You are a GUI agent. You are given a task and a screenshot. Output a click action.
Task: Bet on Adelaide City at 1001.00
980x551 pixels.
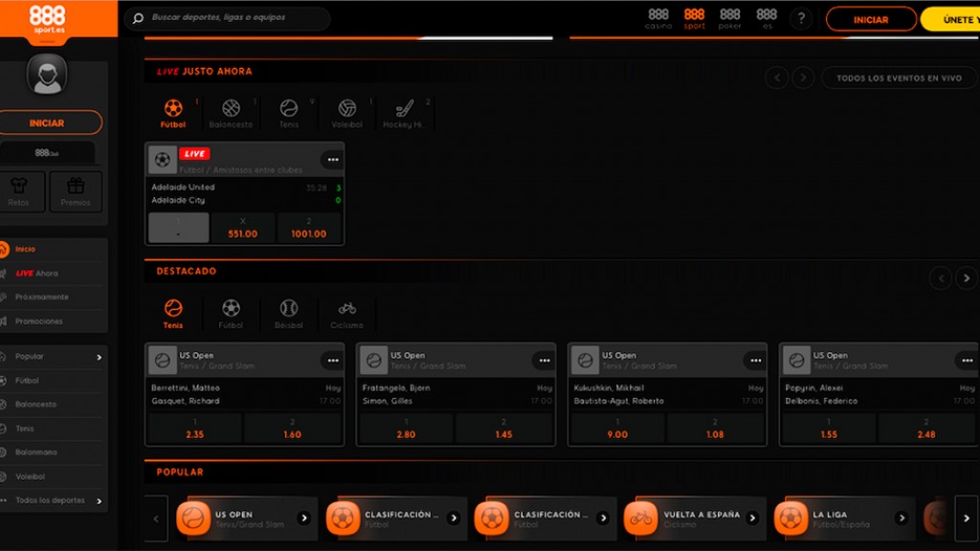click(x=309, y=228)
